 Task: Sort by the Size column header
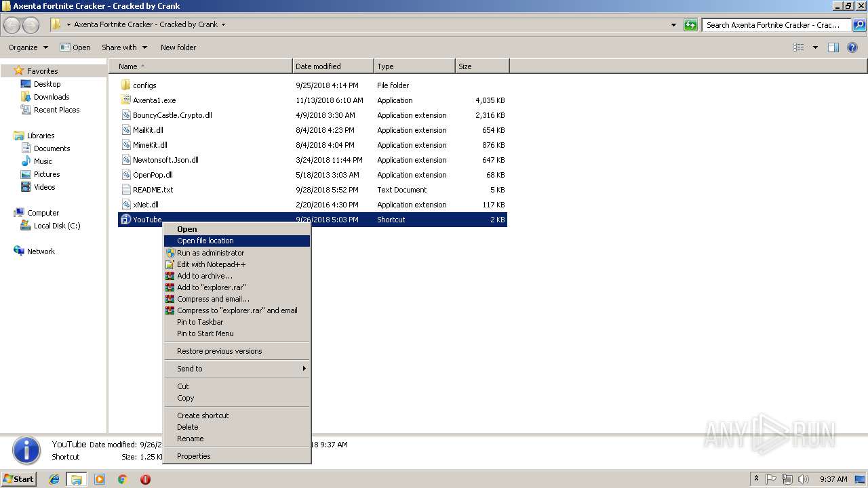click(x=482, y=66)
